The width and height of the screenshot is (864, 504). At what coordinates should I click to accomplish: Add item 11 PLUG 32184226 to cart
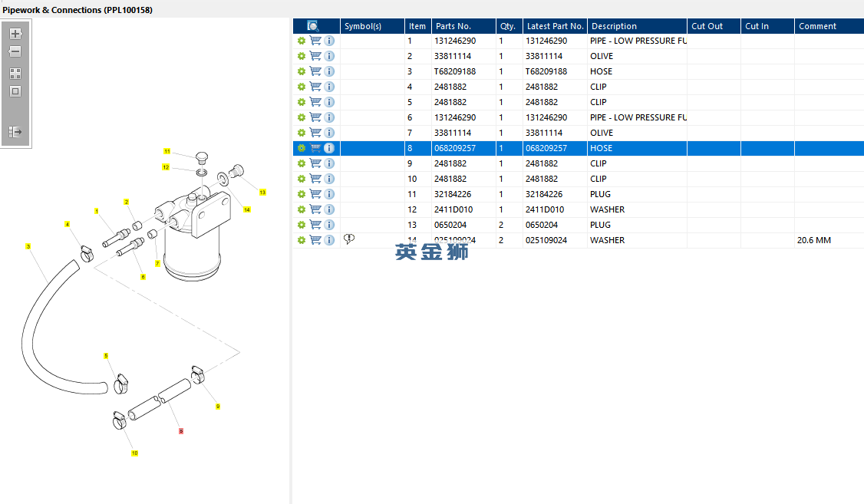tap(315, 194)
